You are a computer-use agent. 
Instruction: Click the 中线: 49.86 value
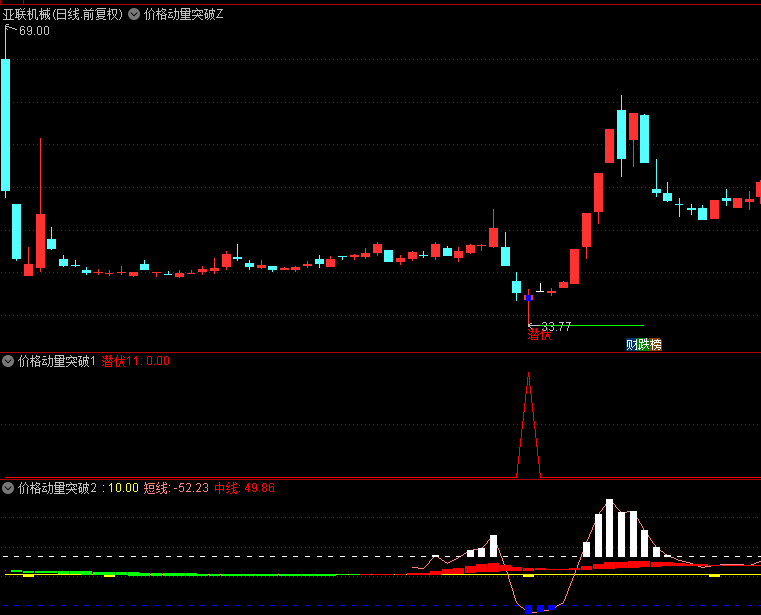[x=245, y=488]
